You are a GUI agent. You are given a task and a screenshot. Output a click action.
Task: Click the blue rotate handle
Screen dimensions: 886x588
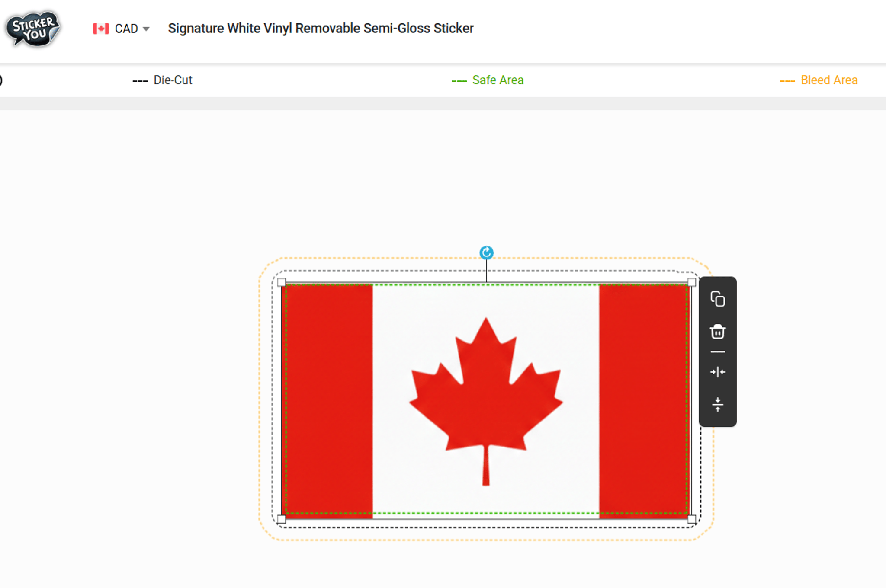pyautogui.click(x=486, y=252)
